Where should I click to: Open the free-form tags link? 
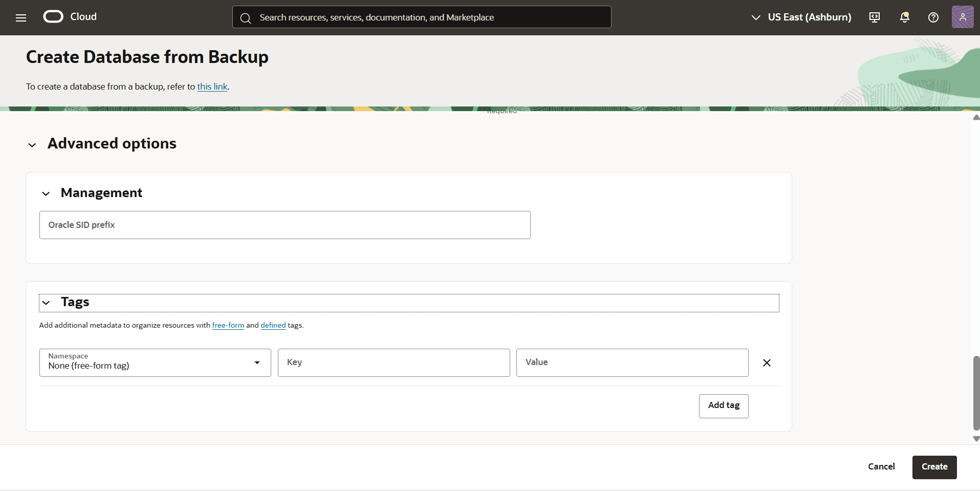click(x=228, y=325)
